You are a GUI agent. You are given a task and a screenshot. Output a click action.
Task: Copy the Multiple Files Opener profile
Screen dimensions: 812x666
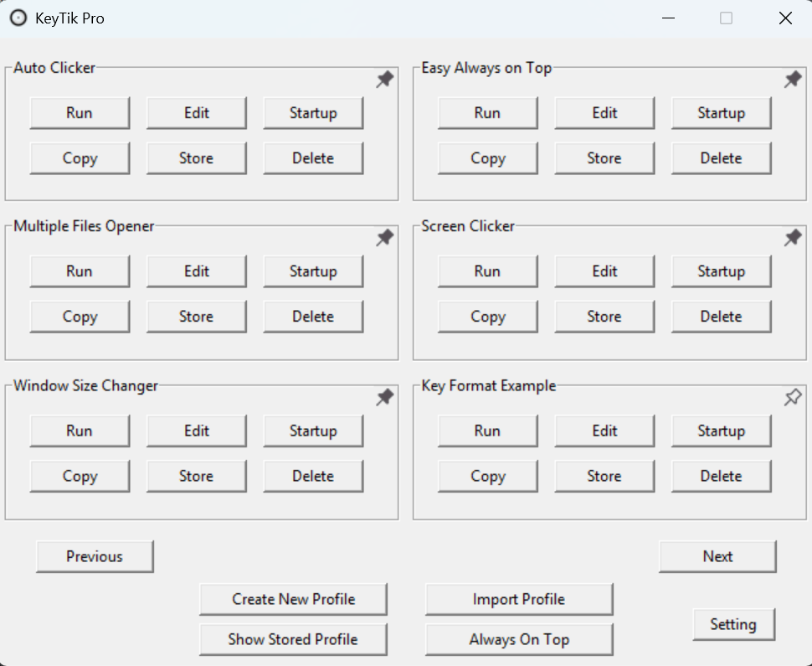tap(80, 317)
